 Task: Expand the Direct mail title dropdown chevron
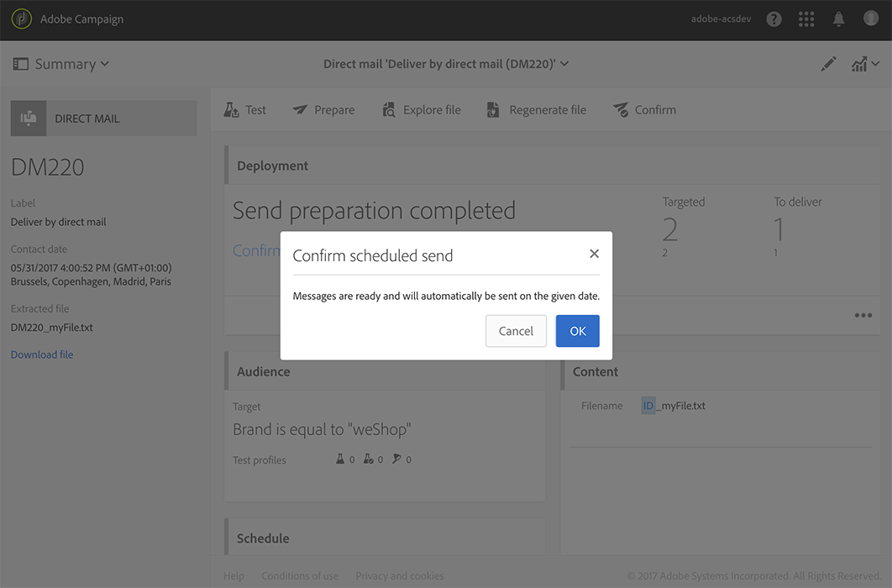(x=564, y=64)
